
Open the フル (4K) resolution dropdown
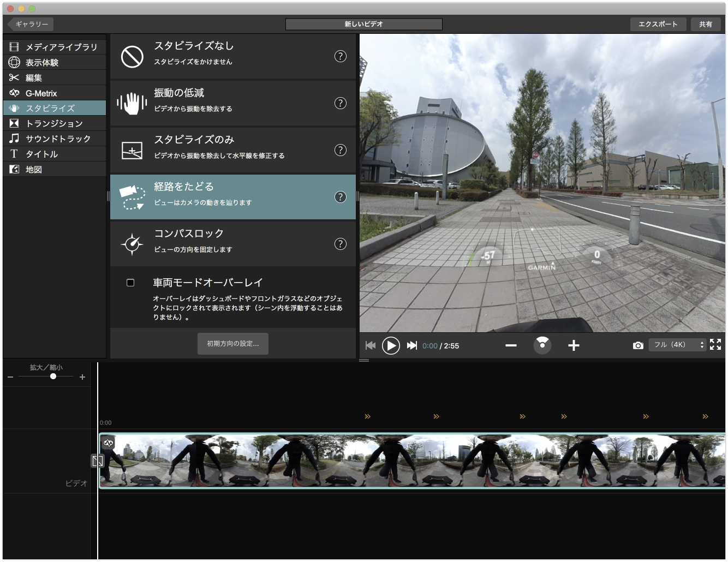coord(677,345)
